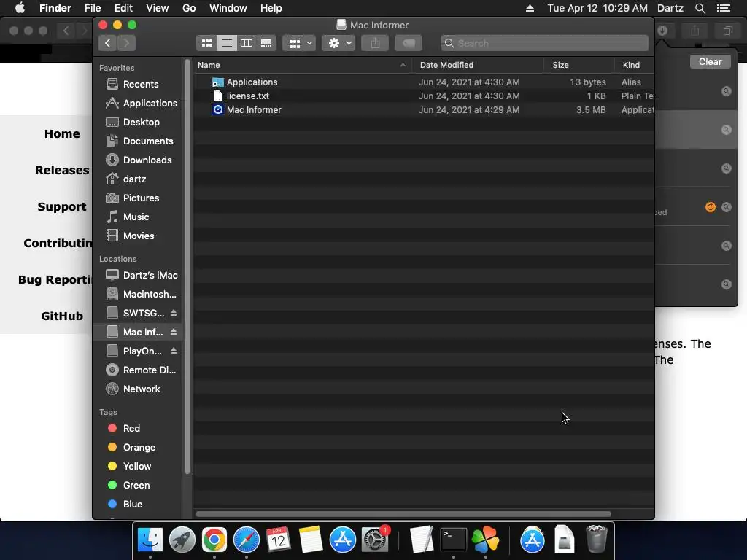The height and width of the screenshot is (560, 747).
Task: Open the File menu
Action: click(x=93, y=8)
